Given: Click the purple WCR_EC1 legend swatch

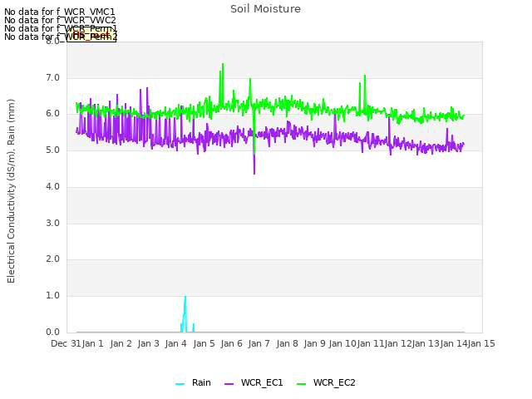Looking at the screenshot, I should point(229,384).
